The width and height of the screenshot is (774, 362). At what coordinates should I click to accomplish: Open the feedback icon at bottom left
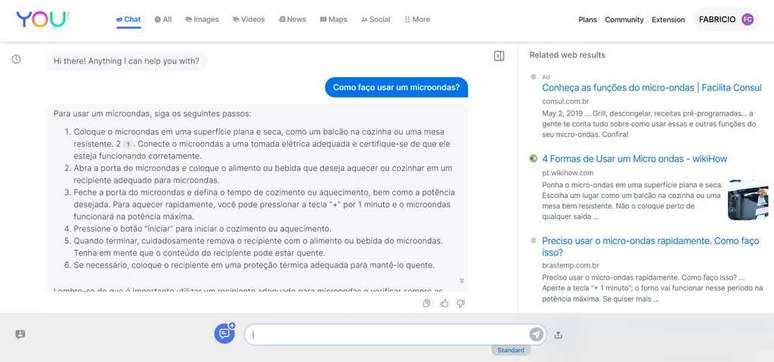click(20, 334)
